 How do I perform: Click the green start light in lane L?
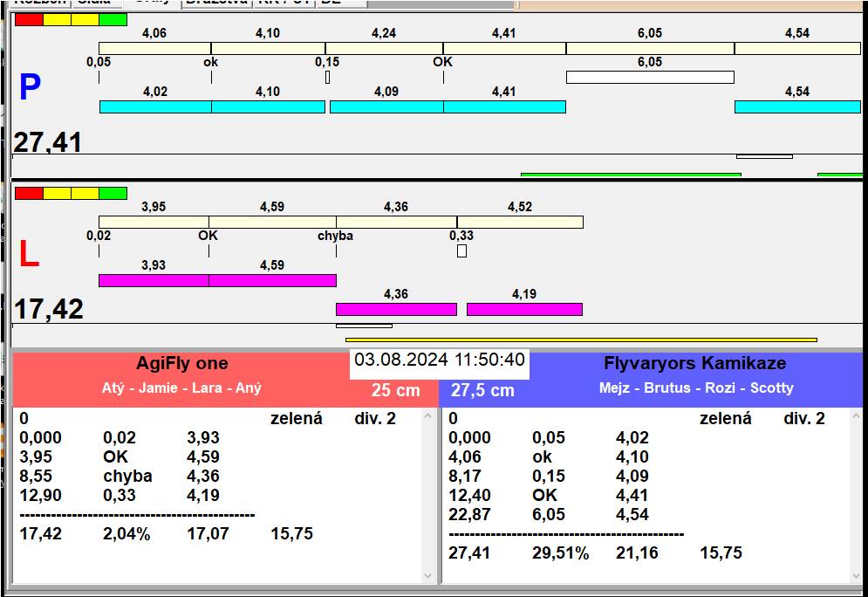tap(113, 193)
